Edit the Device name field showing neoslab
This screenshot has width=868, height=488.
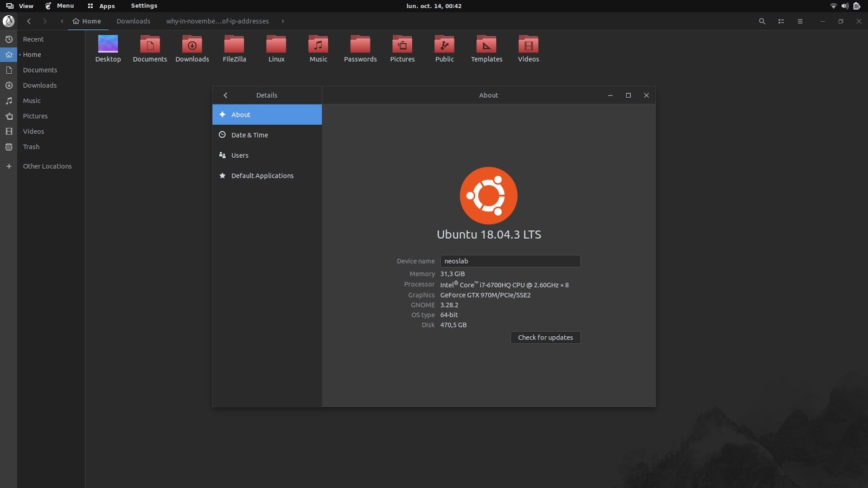click(x=510, y=261)
